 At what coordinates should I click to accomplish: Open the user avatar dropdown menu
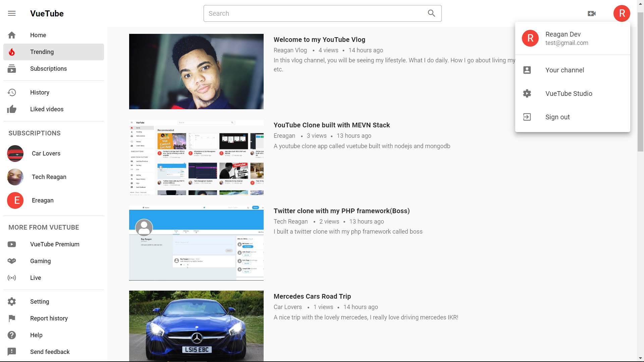coord(622,13)
